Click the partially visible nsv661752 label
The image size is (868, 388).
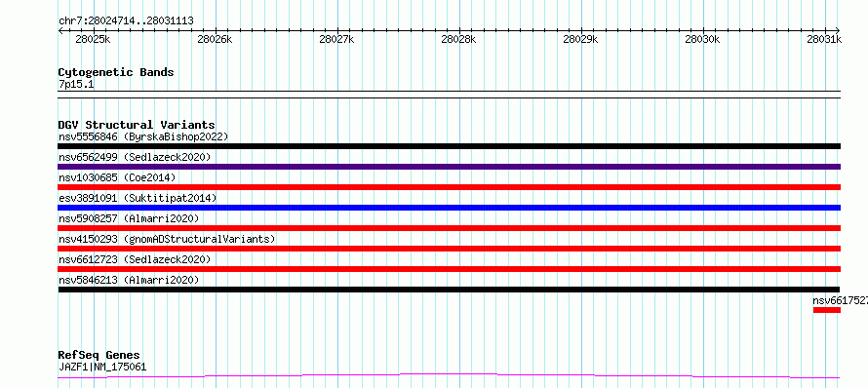coord(841,300)
